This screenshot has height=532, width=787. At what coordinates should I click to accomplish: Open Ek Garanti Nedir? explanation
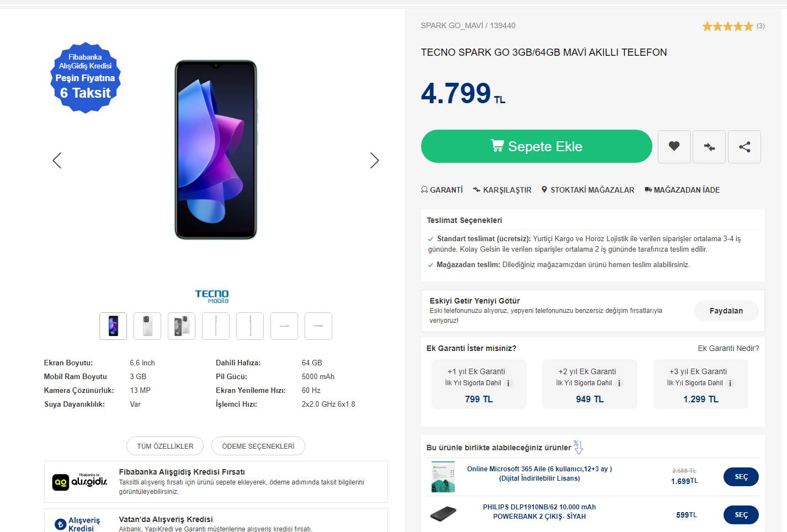[x=728, y=348]
